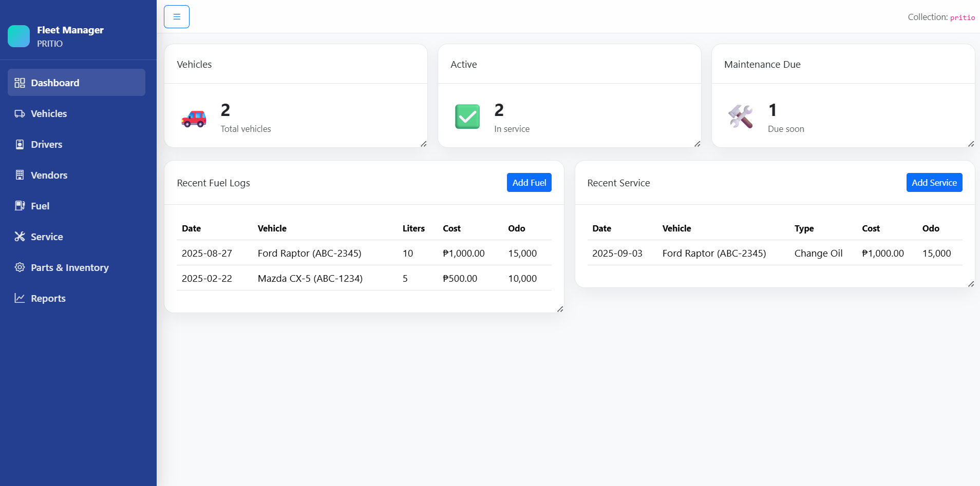Open Vehicles from the sidebar
The image size is (980, 486).
[48, 113]
